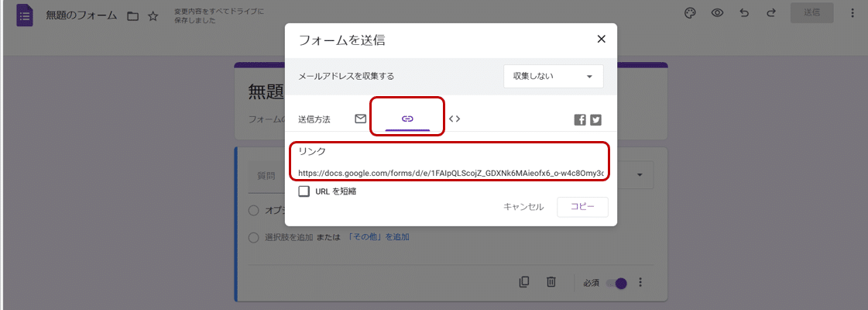Preview the form with eye icon
The width and height of the screenshot is (868, 310).
pyautogui.click(x=717, y=13)
